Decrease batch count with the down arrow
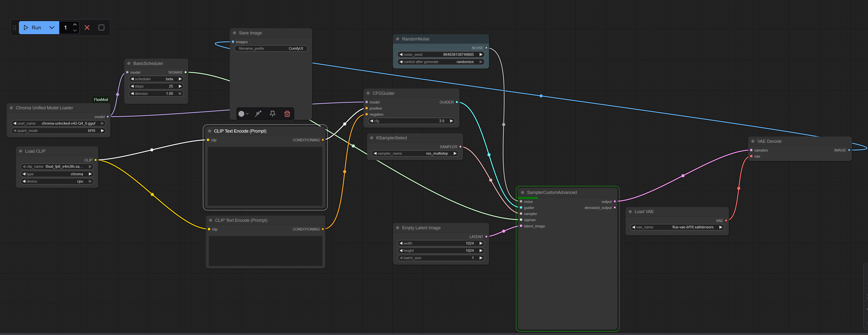This screenshot has height=335, width=868. coord(75,31)
